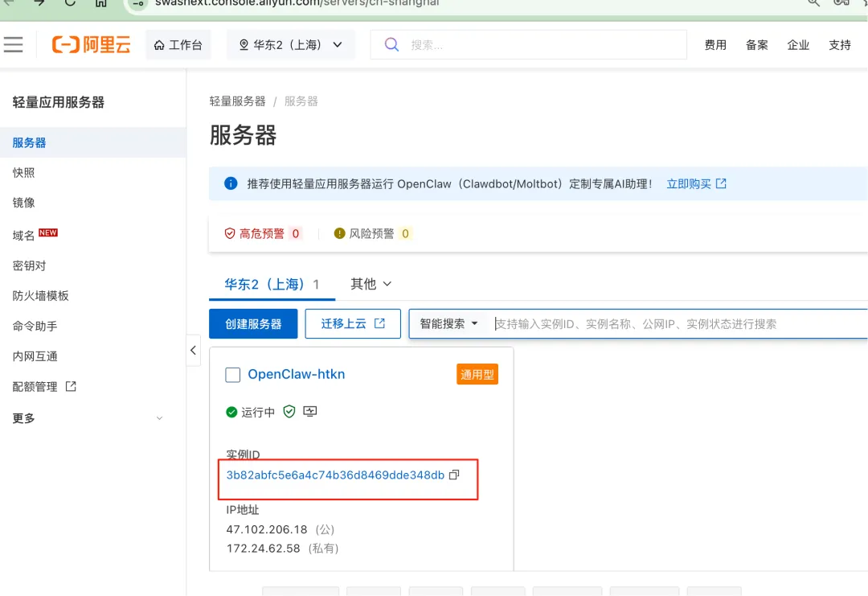Screen dimensions: 868x596
Task: Click the location pin icon for 华东2
Action: pos(244,45)
